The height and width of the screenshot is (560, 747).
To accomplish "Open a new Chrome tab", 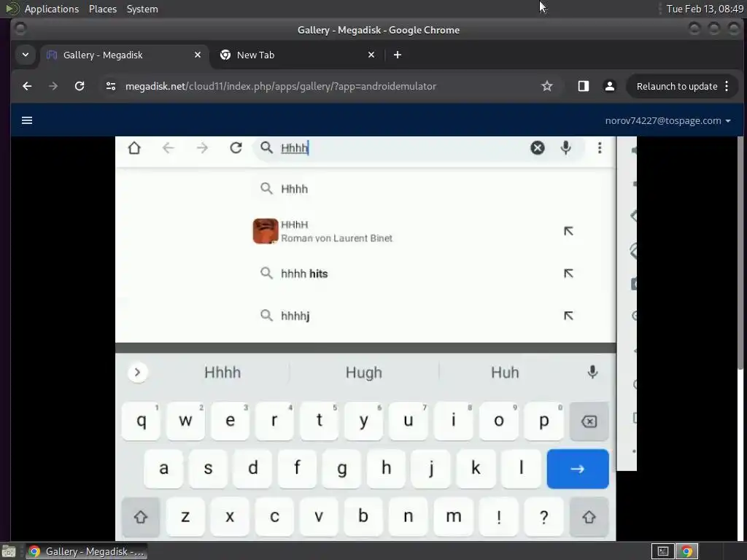I will tap(398, 55).
